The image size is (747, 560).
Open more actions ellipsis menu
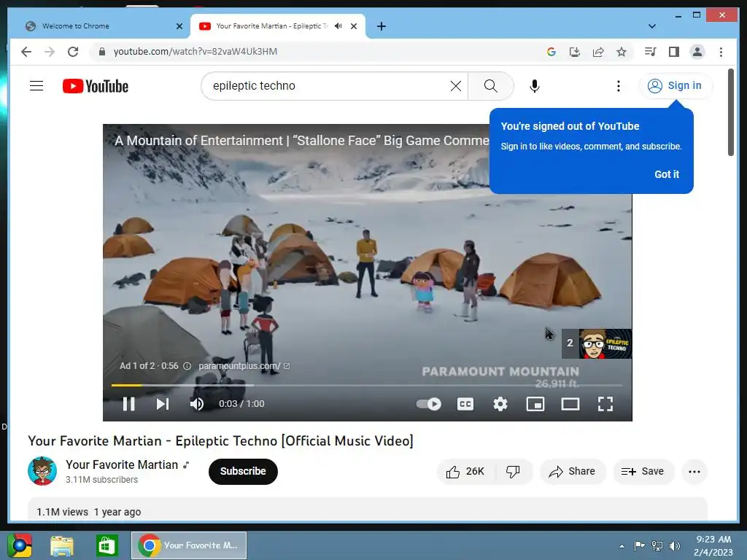click(694, 472)
